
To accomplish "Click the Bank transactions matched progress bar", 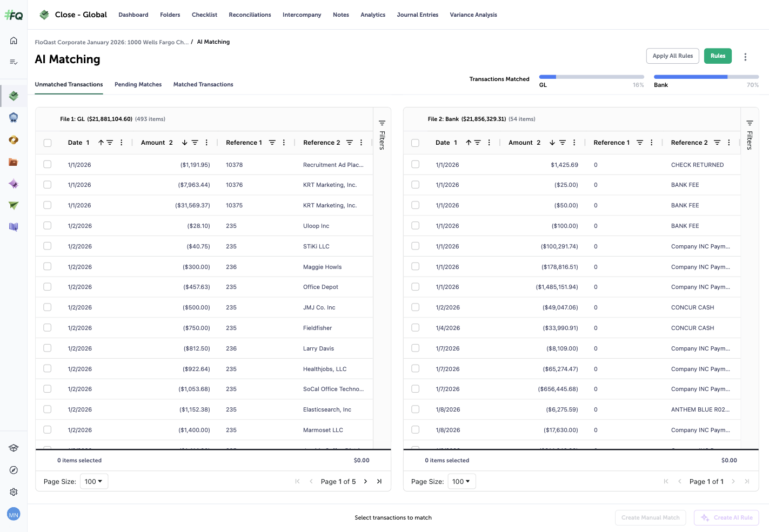I will (x=706, y=77).
